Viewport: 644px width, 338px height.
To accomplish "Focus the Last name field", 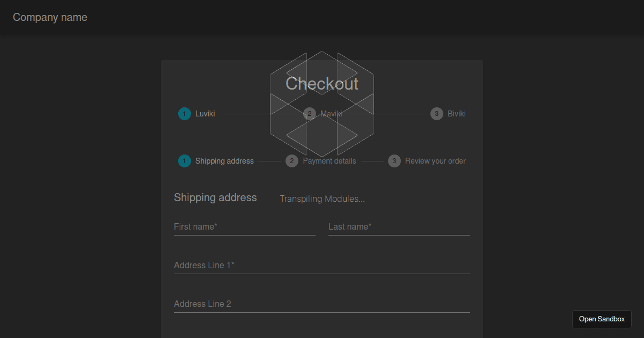I will (x=399, y=227).
